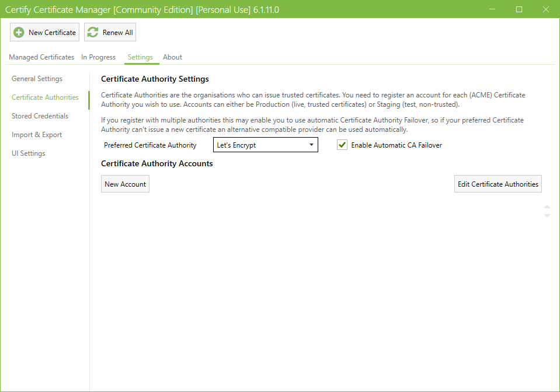Open the Preferred Certificate Authority dropdown

coord(265,145)
